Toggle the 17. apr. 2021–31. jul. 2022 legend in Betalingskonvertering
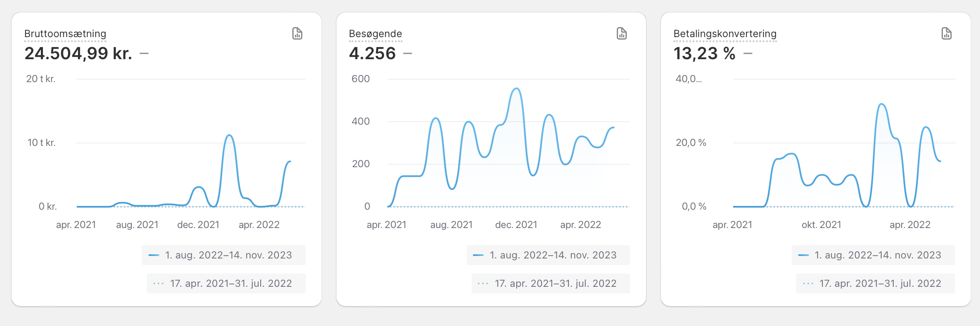 (875, 283)
